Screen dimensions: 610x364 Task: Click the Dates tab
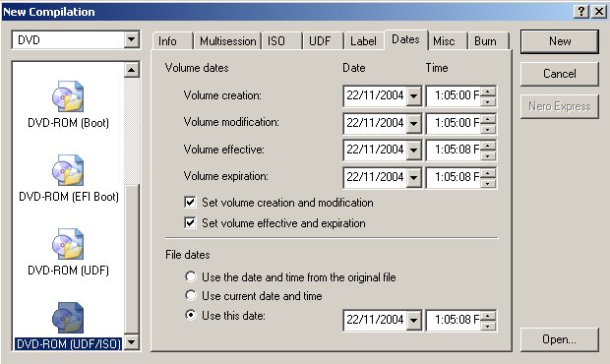(405, 39)
